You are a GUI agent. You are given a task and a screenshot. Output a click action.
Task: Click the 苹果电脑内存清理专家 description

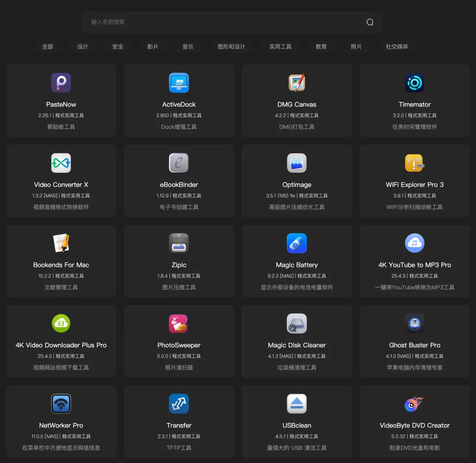(414, 367)
